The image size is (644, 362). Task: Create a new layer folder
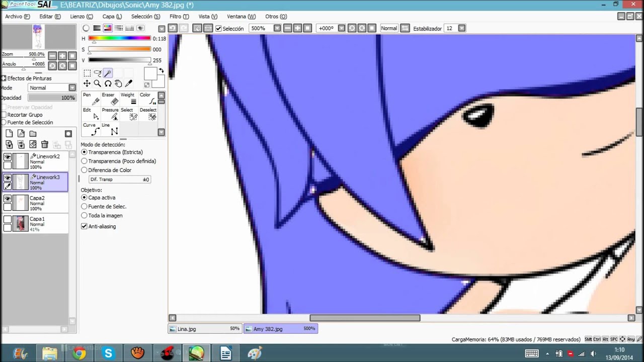point(33,134)
